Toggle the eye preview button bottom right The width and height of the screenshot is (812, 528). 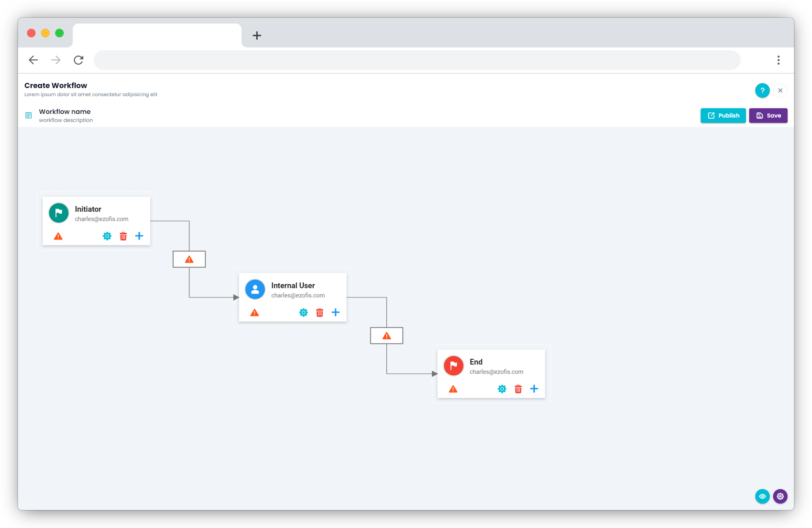click(x=762, y=496)
